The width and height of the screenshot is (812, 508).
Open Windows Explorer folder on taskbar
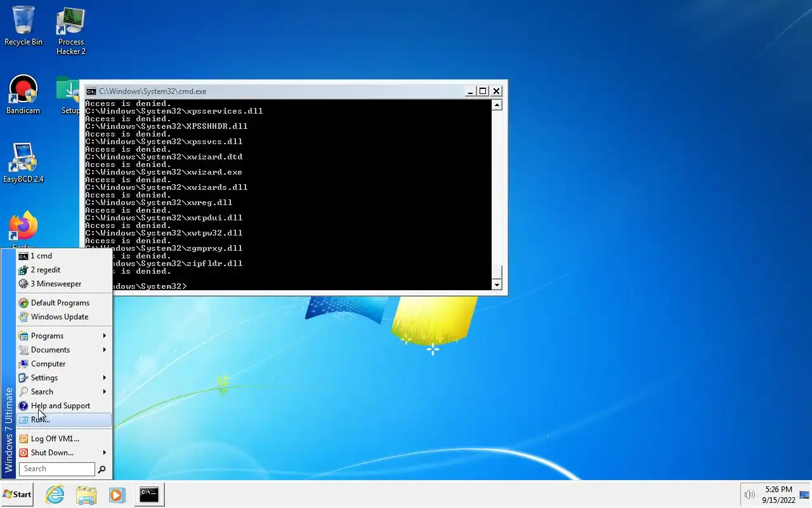point(86,495)
